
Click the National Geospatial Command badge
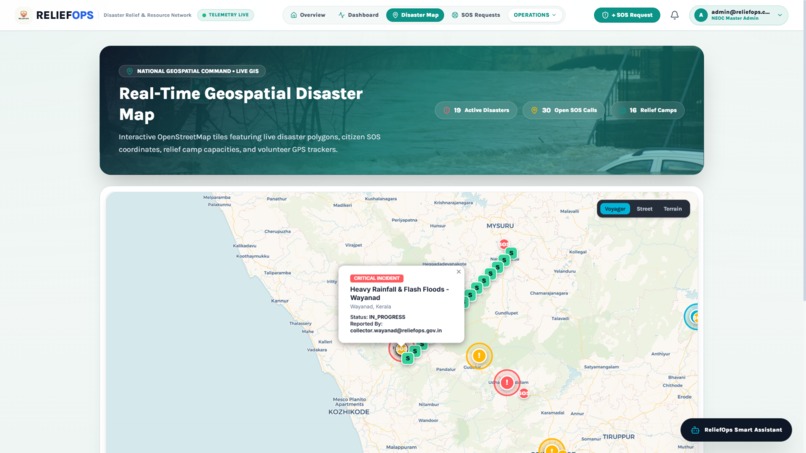tap(192, 71)
